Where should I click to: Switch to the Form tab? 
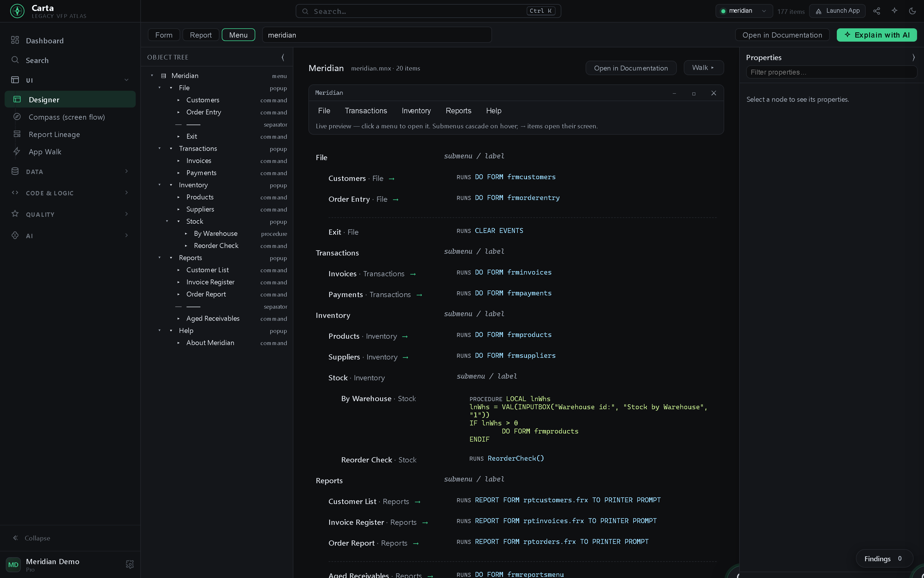click(164, 35)
